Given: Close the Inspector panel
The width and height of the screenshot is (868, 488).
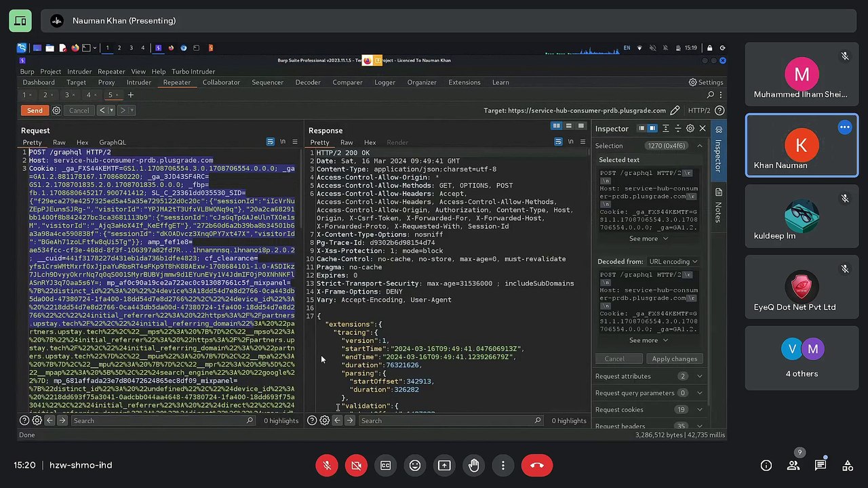Looking at the screenshot, I should [x=703, y=128].
